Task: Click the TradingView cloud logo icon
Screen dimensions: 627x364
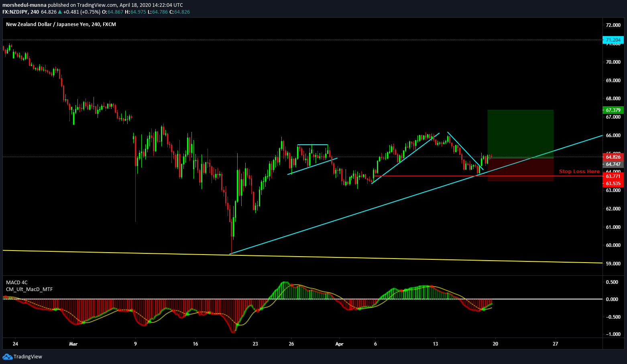Action: click(x=7, y=356)
